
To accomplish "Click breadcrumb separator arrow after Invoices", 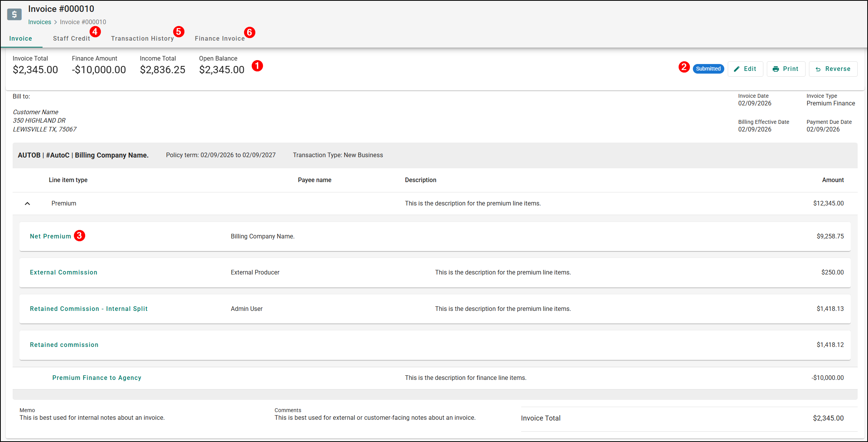I will [56, 22].
